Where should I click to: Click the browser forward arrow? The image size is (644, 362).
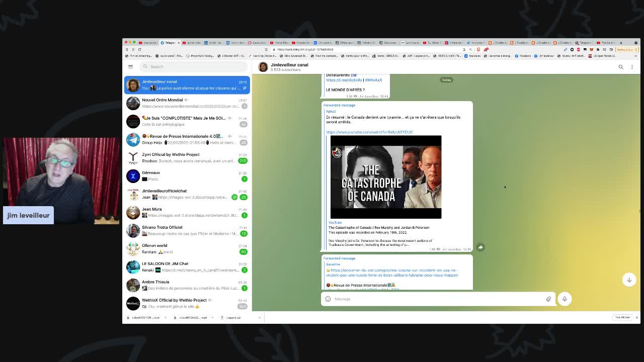pyautogui.click(x=133, y=49)
